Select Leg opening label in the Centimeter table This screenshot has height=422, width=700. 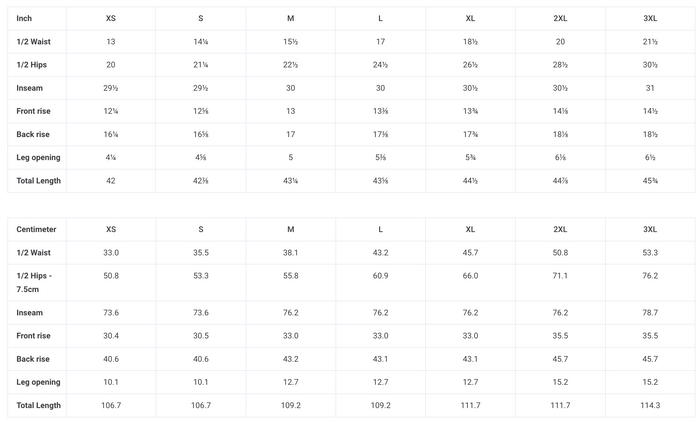(38, 382)
